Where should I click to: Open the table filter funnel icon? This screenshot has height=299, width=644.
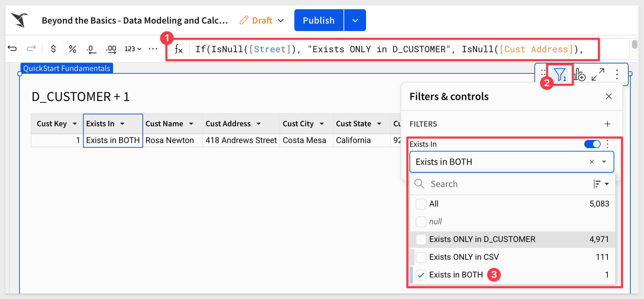coord(560,74)
